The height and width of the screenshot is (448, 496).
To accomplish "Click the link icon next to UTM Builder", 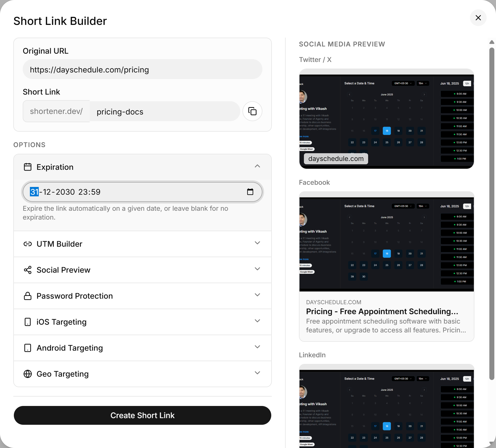I will pyautogui.click(x=28, y=244).
